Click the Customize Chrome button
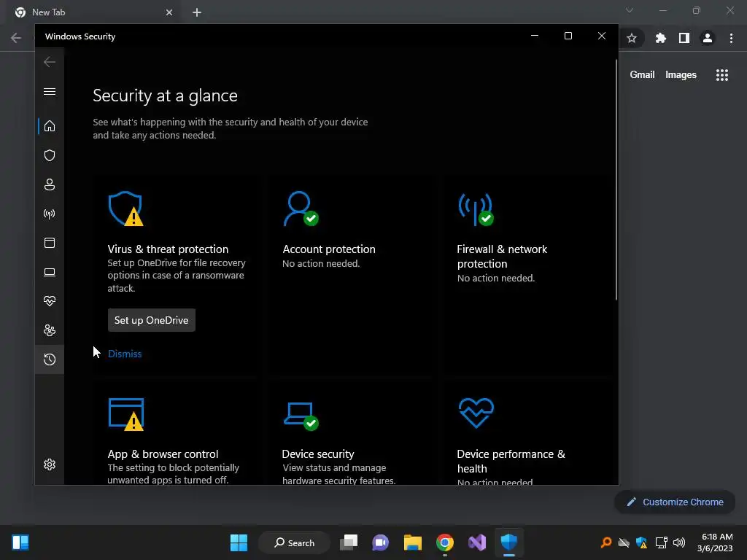Image resolution: width=747 pixels, height=560 pixels. [x=675, y=502]
